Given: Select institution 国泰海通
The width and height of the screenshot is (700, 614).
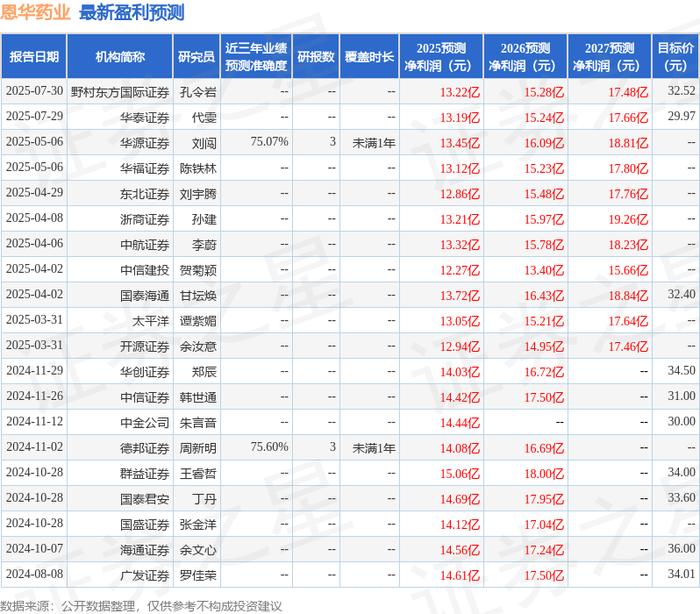Looking at the screenshot, I should point(145,296).
